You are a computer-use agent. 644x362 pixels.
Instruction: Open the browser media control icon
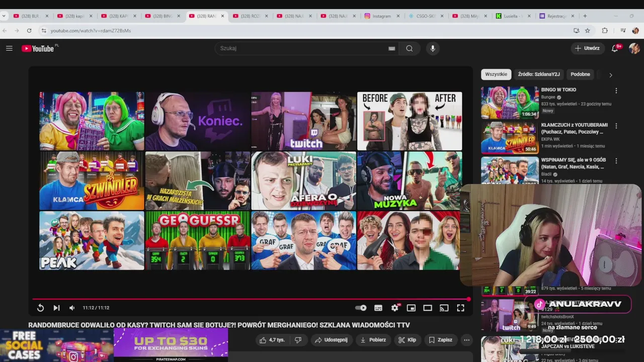click(x=623, y=31)
